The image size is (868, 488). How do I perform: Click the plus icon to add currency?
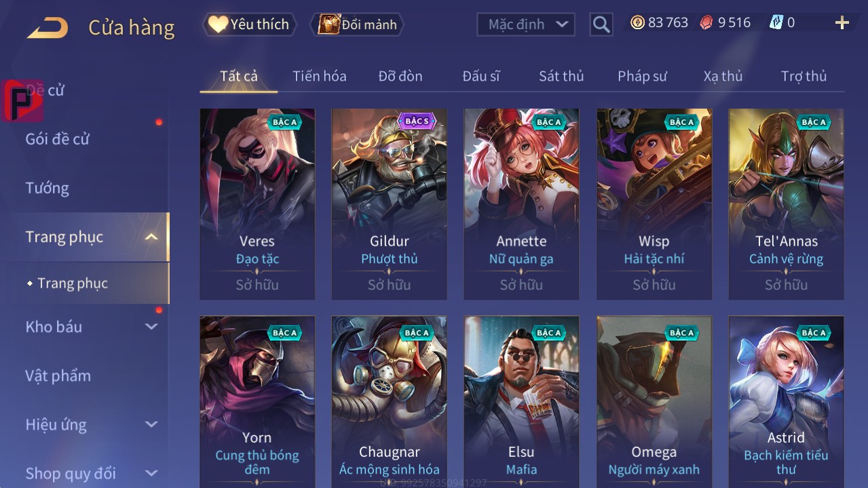pos(842,23)
